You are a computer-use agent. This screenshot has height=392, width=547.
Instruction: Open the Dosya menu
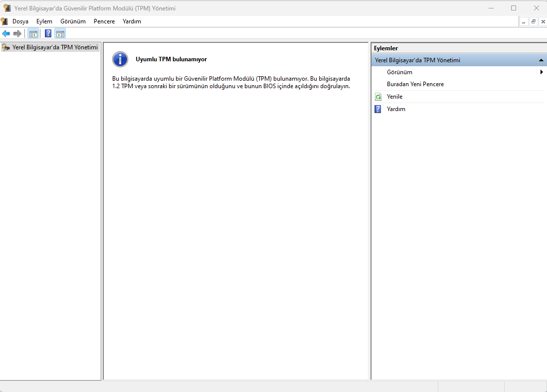point(20,21)
